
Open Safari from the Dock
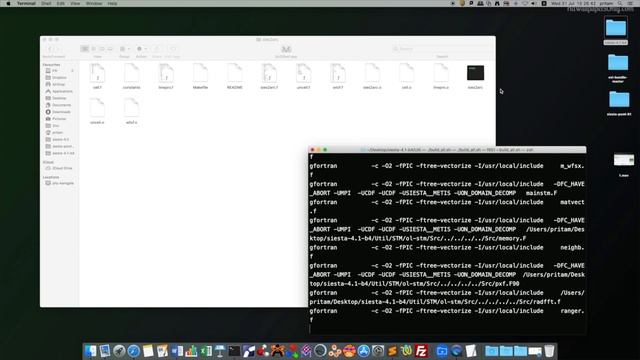[x=133, y=351]
